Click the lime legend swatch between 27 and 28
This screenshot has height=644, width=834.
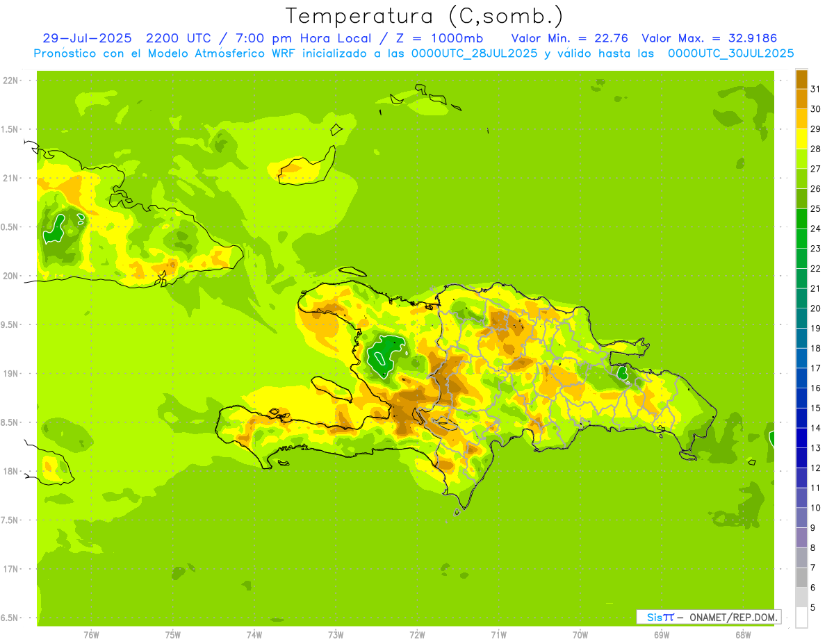click(x=801, y=159)
